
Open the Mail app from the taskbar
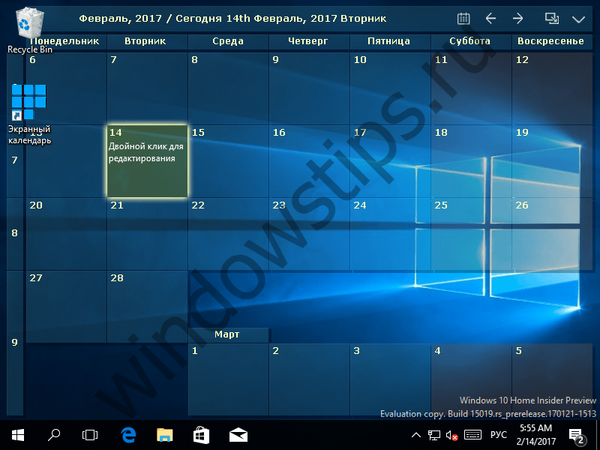pyautogui.click(x=238, y=435)
